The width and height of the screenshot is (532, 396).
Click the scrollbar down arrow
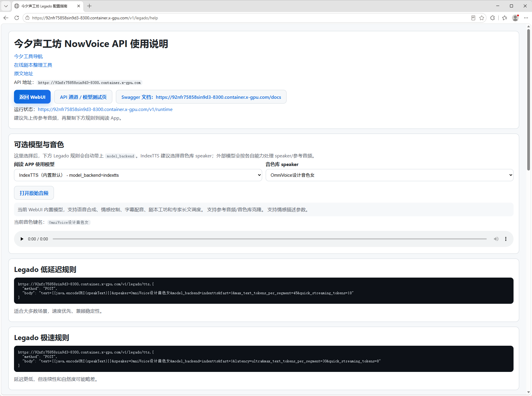click(x=529, y=392)
